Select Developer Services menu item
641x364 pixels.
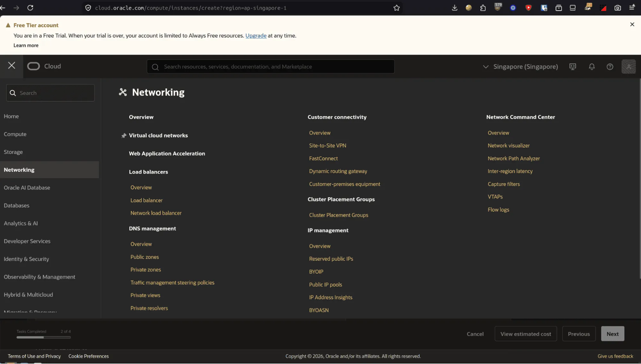[x=27, y=241]
